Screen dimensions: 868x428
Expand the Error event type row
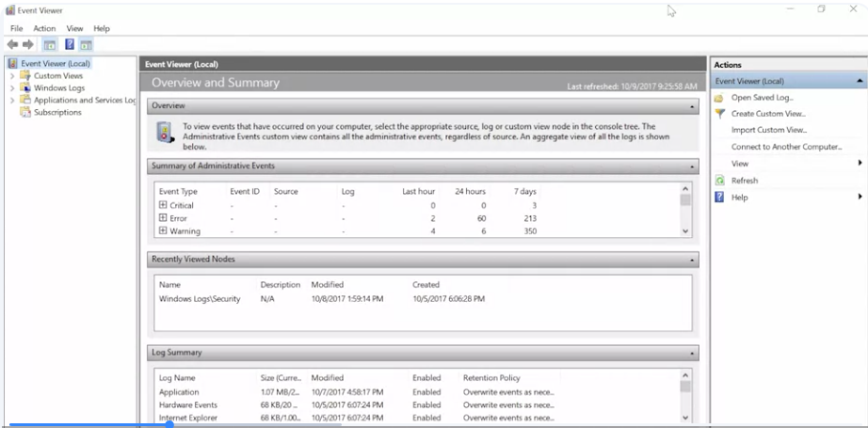(163, 218)
